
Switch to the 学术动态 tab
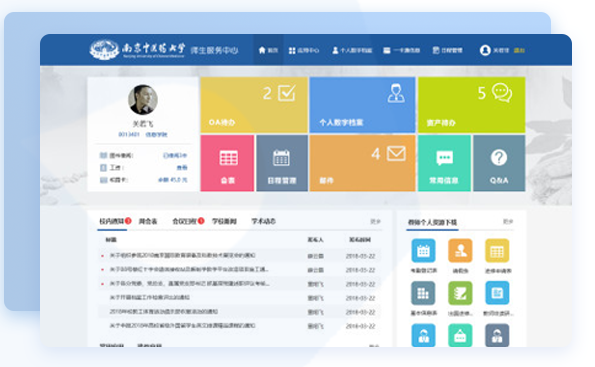(263, 221)
